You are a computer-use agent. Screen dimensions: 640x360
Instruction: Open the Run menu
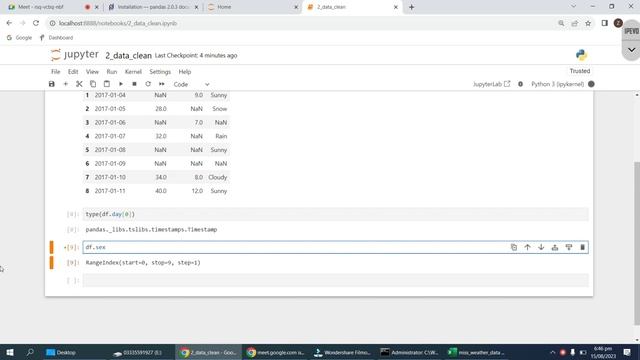pyautogui.click(x=111, y=72)
